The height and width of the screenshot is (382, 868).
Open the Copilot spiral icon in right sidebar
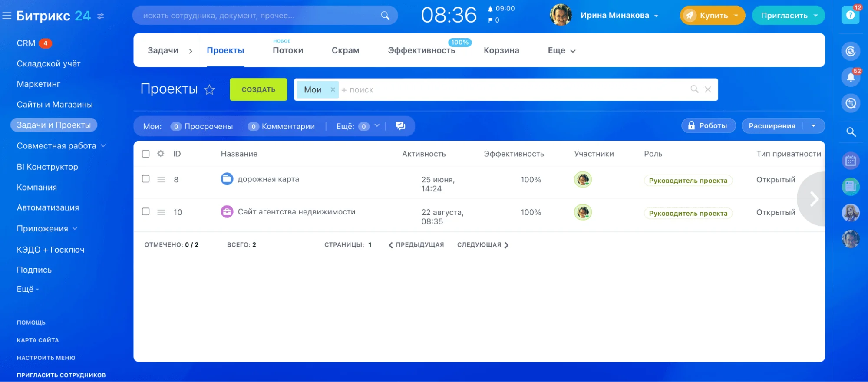[851, 51]
